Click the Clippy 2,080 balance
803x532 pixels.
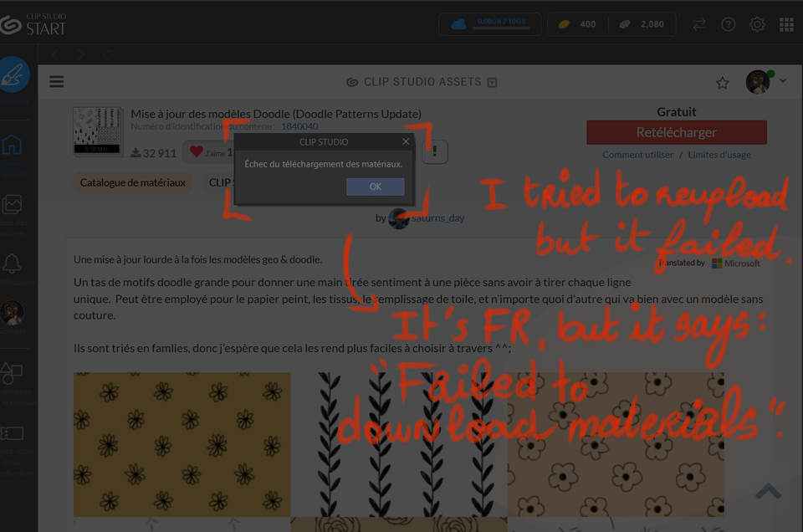tap(642, 24)
